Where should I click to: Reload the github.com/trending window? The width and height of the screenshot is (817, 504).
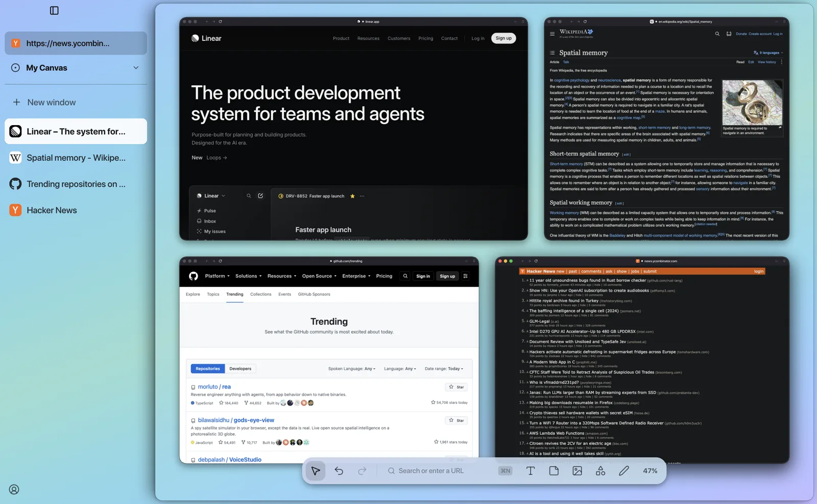coord(220,261)
